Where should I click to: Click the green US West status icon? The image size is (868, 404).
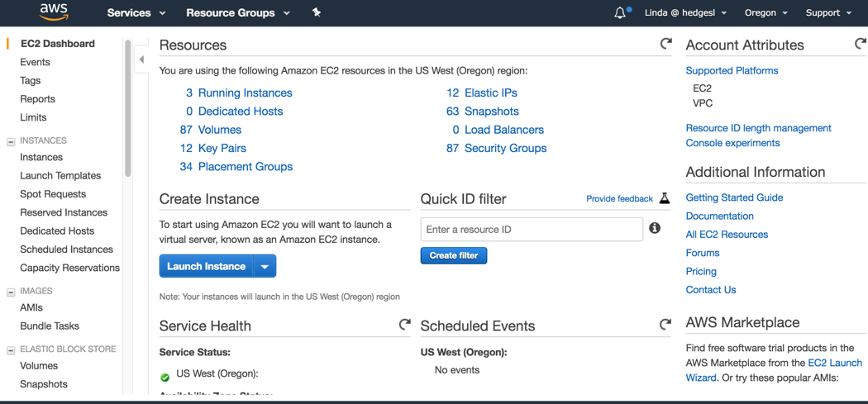point(165,378)
